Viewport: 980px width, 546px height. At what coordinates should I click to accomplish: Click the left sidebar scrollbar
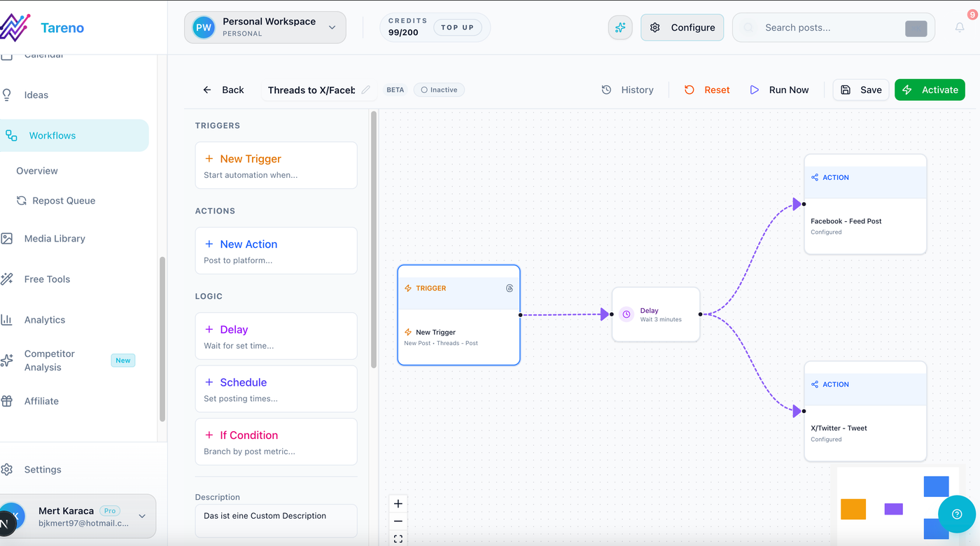point(162,339)
